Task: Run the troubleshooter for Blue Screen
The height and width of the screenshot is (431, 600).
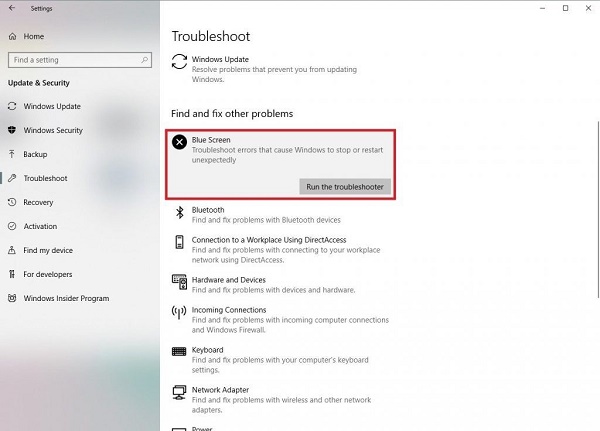Action: 345,187
